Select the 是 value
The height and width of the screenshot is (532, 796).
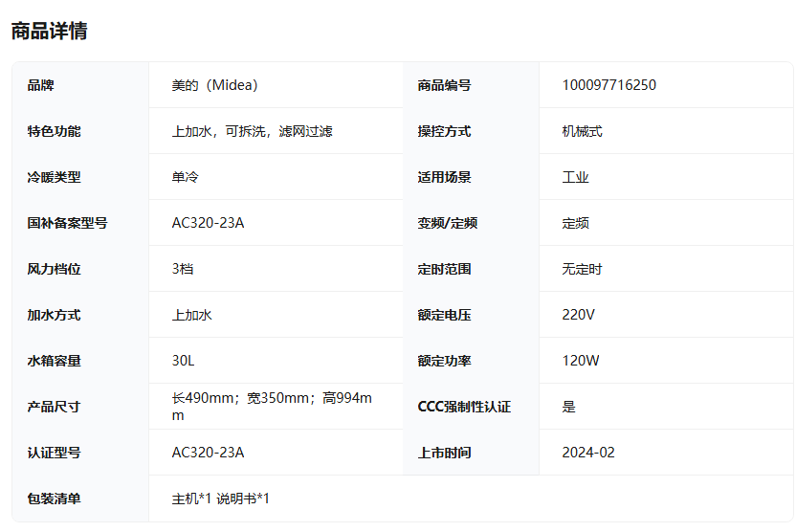tap(568, 407)
